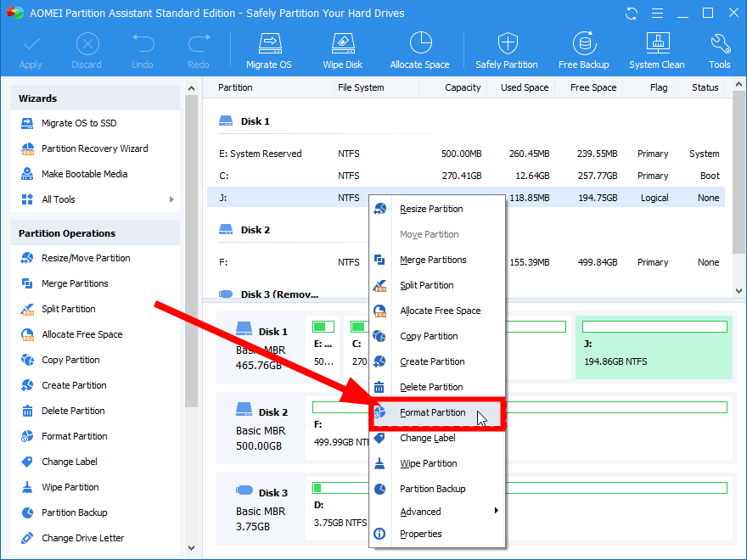Sort by the Free Space column header
The image size is (747, 560).
593,87
